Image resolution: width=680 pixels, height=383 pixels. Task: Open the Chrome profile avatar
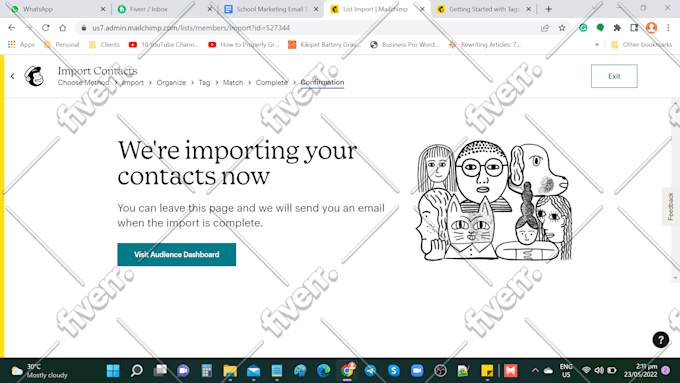651,28
